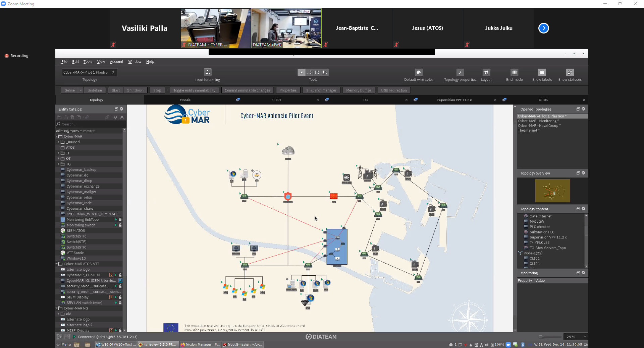Click the Load balancing toolbar icon
This screenshot has height=348, width=644.
pos(208,72)
